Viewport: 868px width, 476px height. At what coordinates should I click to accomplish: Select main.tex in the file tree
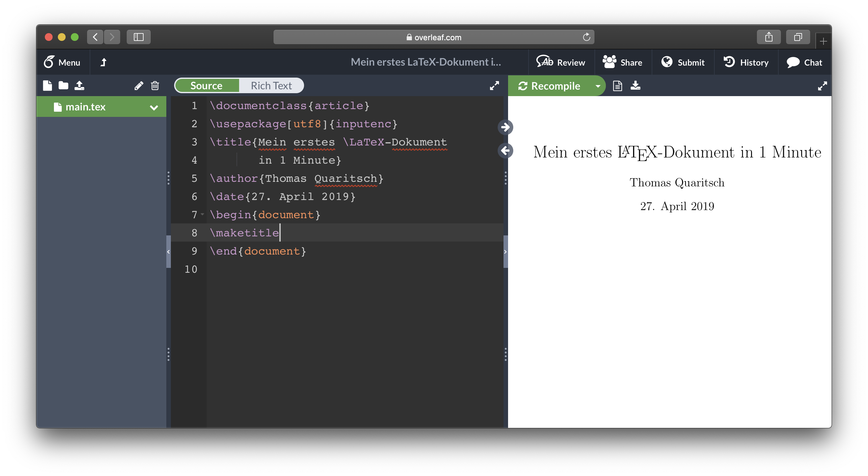coord(101,107)
